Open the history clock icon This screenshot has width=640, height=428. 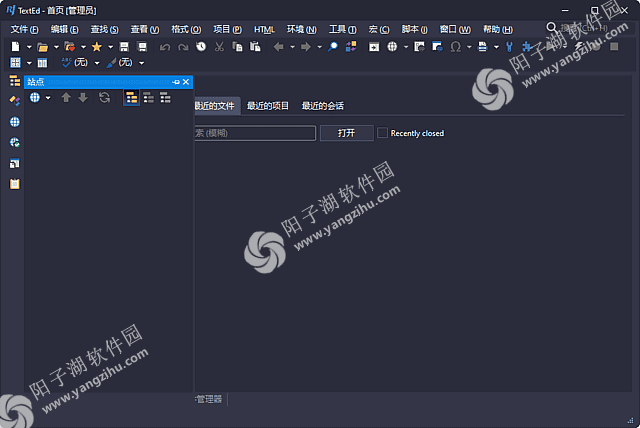(x=201, y=47)
